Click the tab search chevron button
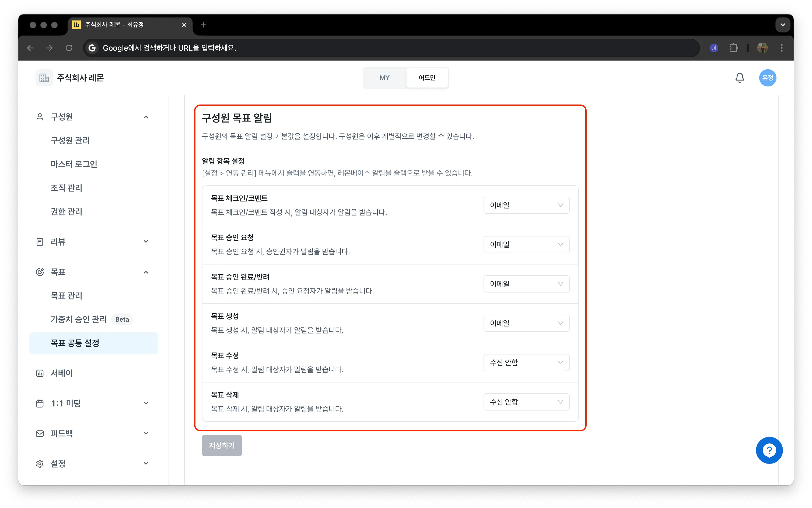This screenshot has height=508, width=812. [782, 25]
